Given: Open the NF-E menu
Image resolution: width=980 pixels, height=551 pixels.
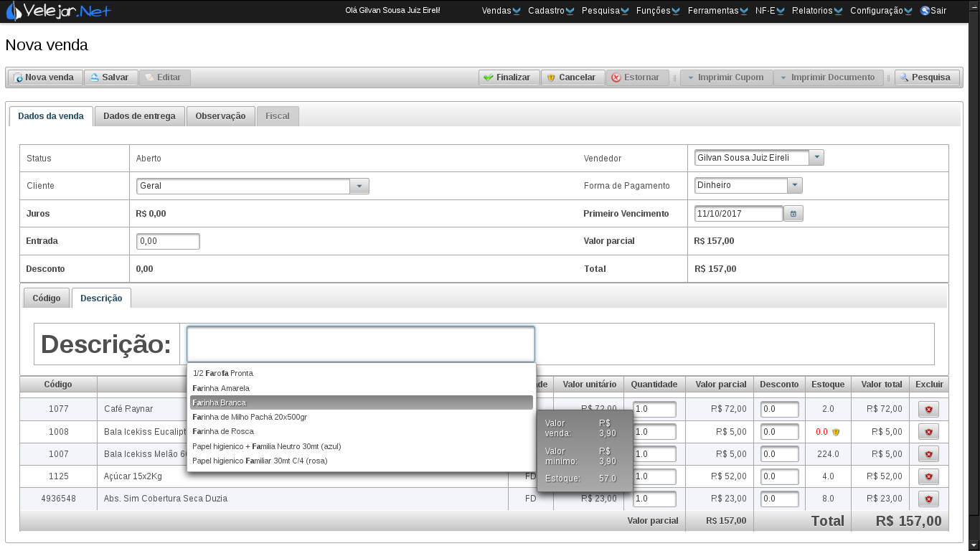Looking at the screenshot, I should pos(770,11).
